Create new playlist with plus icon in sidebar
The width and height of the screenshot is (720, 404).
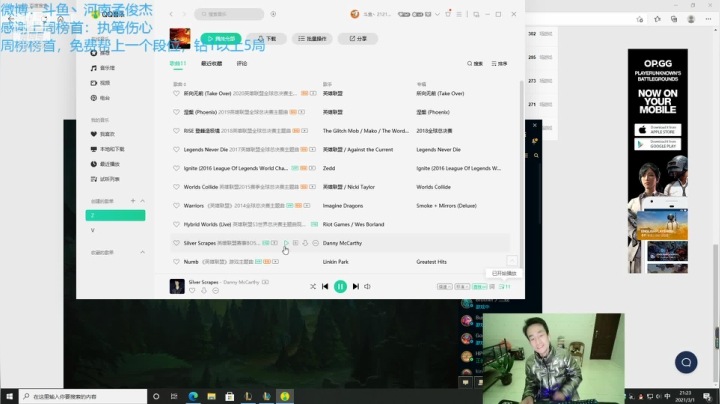click(x=133, y=201)
